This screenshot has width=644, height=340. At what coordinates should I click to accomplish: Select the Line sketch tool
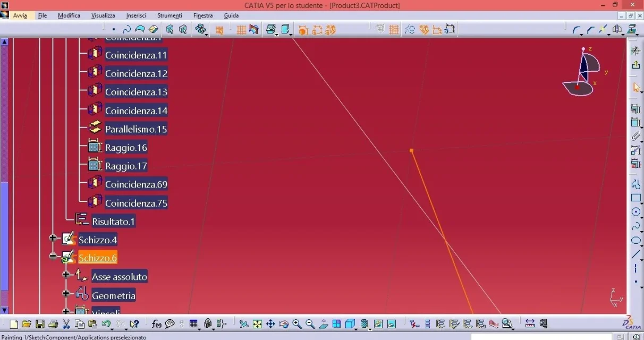click(x=635, y=254)
